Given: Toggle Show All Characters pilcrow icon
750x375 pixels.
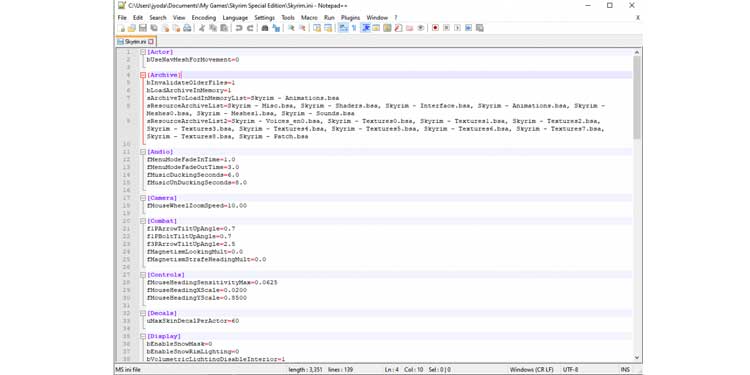Looking at the screenshot, I should [x=354, y=28].
